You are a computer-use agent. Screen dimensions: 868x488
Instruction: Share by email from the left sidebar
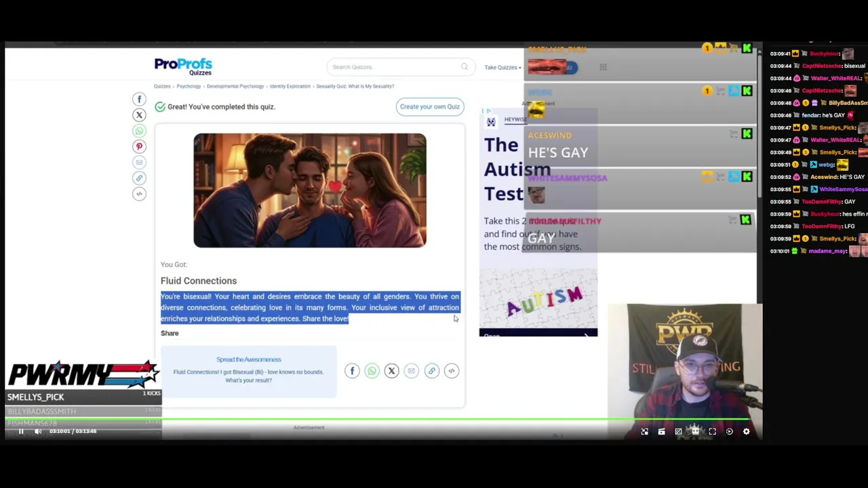coord(139,162)
